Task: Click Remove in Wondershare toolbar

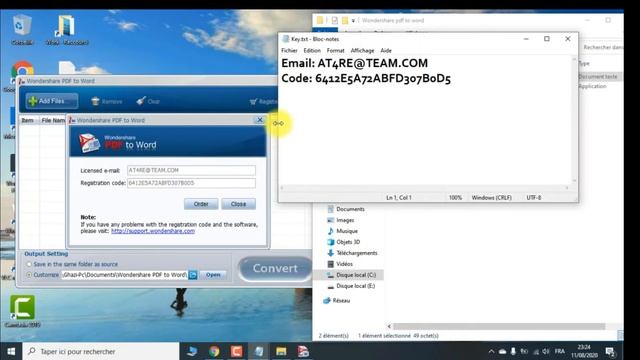Action: [107, 101]
